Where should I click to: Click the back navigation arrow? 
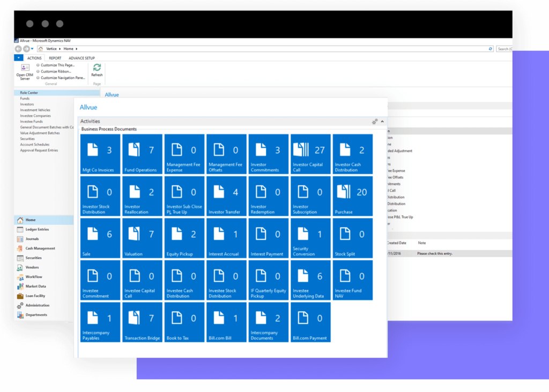[x=18, y=49]
